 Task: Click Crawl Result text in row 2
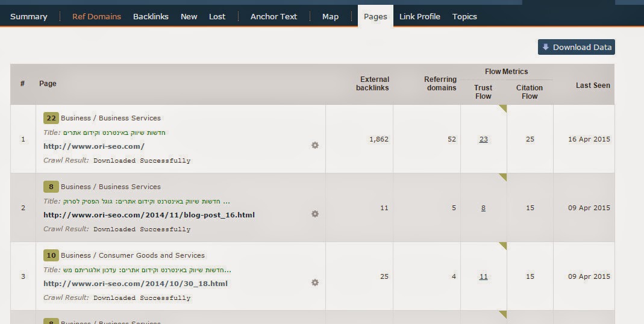[117, 229]
